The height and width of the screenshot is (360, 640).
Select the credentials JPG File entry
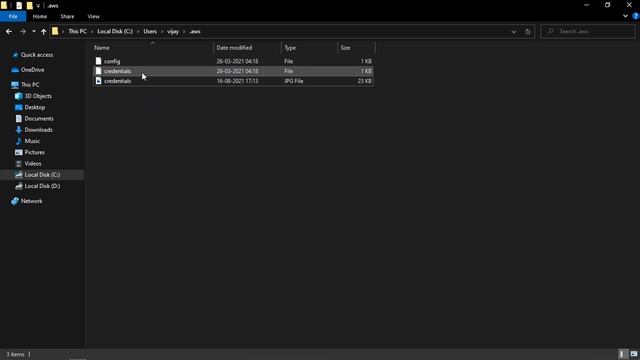pyautogui.click(x=233, y=81)
